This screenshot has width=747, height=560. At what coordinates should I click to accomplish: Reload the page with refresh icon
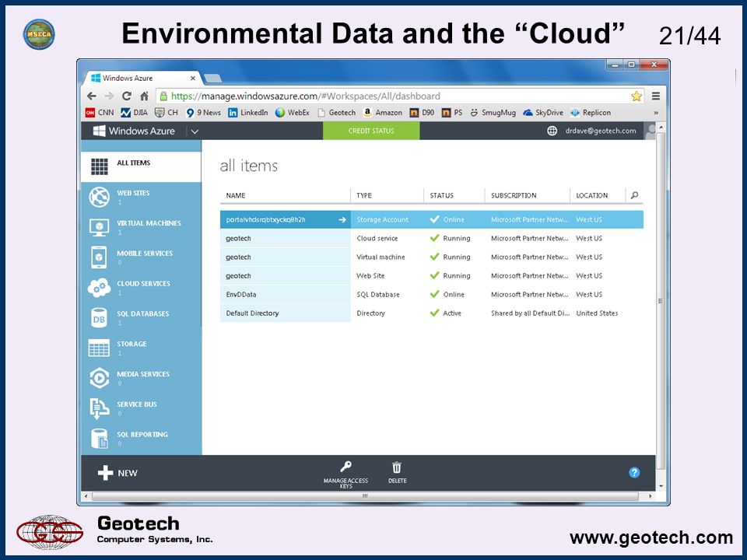click(127, 96)
